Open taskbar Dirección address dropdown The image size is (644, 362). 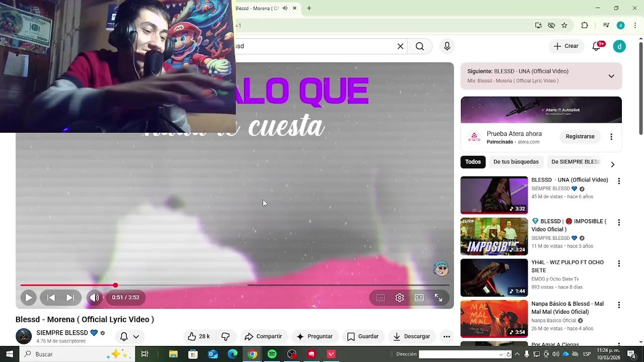(x=501, y=354)
